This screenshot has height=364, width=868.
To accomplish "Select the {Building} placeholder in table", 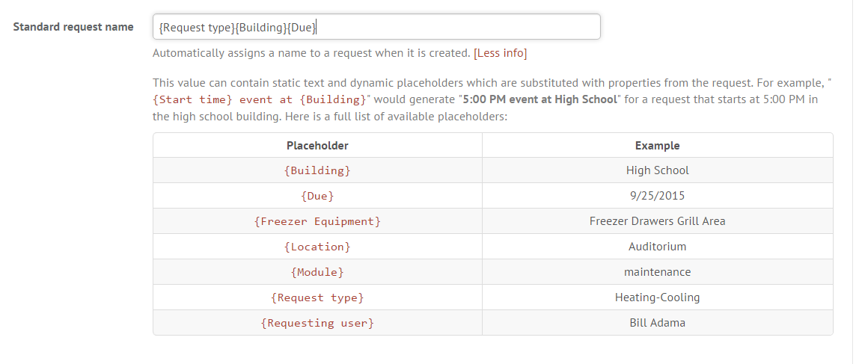I will (x=317, y=170).
